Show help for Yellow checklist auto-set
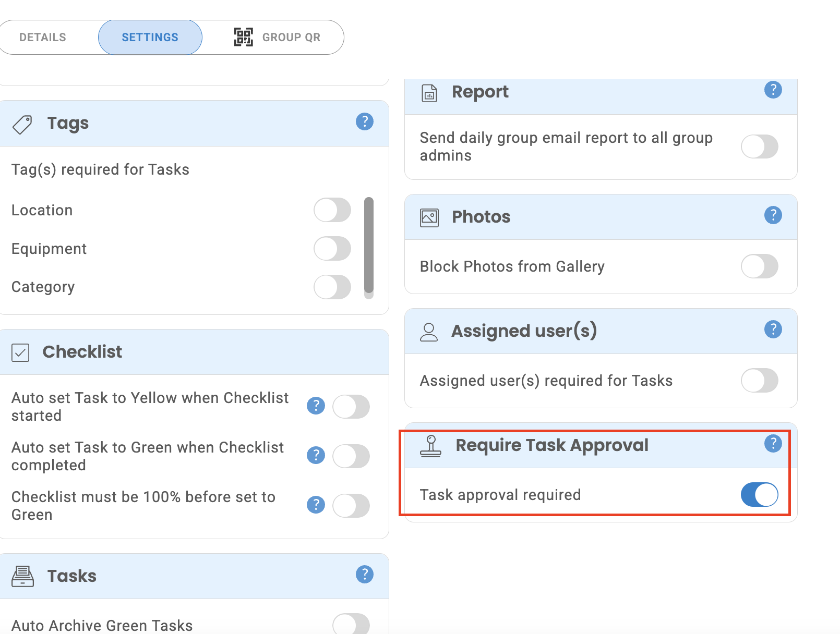The width and height of the screenshot is (840, 634). coord(316,406)
